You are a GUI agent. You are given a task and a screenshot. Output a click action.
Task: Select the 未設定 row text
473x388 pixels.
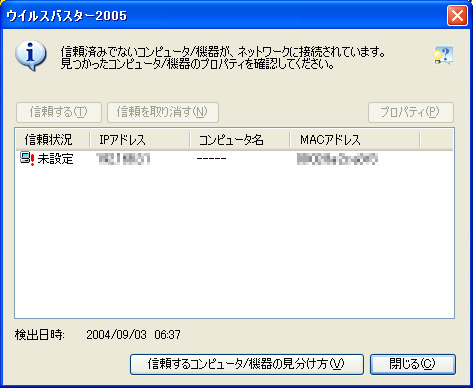(x=55, y=159)
